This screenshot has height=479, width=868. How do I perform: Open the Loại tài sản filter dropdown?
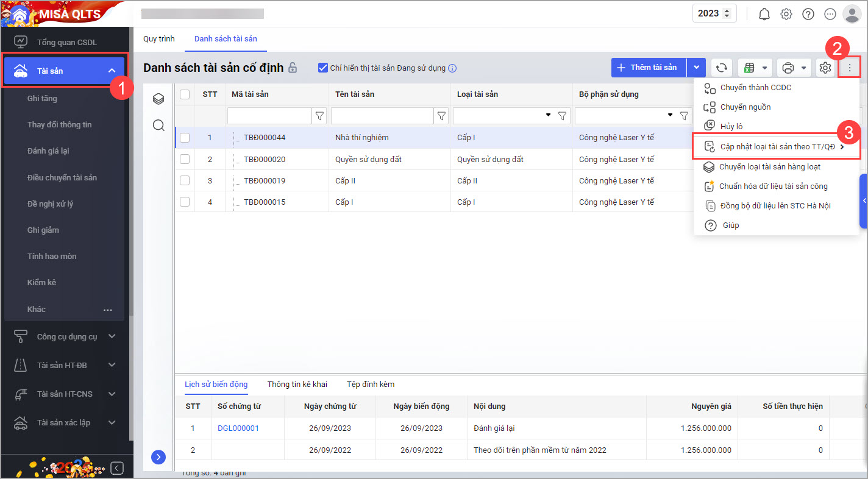(x=548, y=115)
